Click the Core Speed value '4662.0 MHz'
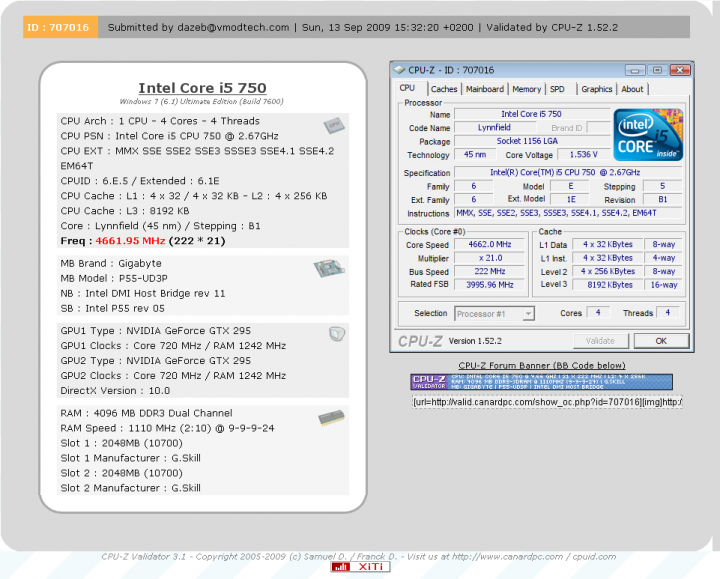720x579 pixels. [489, 244]
